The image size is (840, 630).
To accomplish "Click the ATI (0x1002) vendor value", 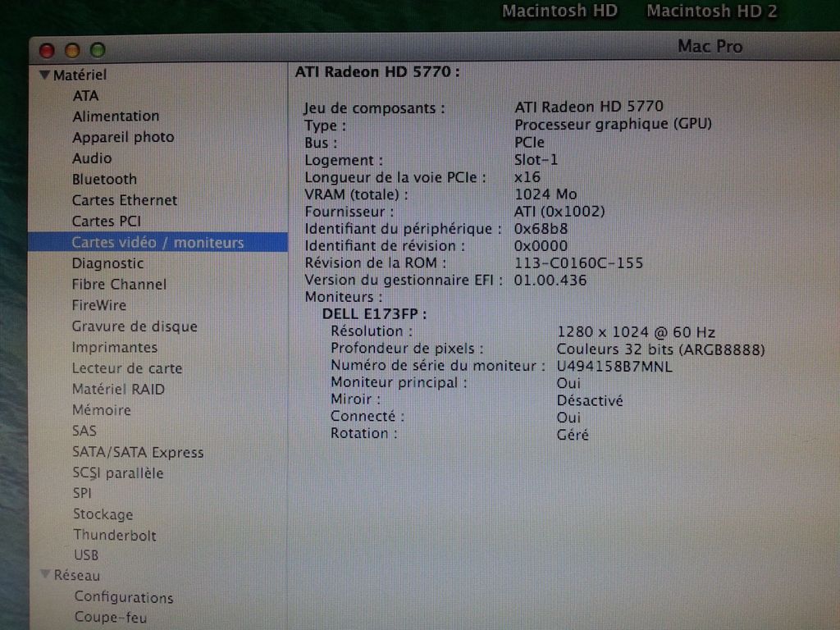I will (559, 212).
